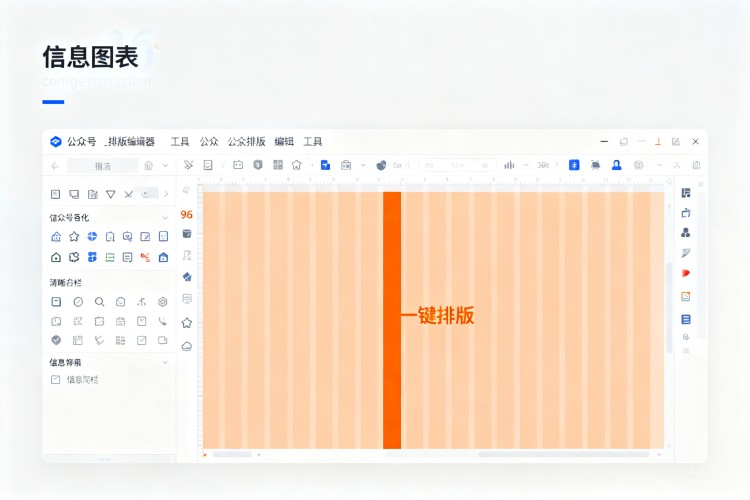Open the 编辑 menu

click(x=284, y=142)
